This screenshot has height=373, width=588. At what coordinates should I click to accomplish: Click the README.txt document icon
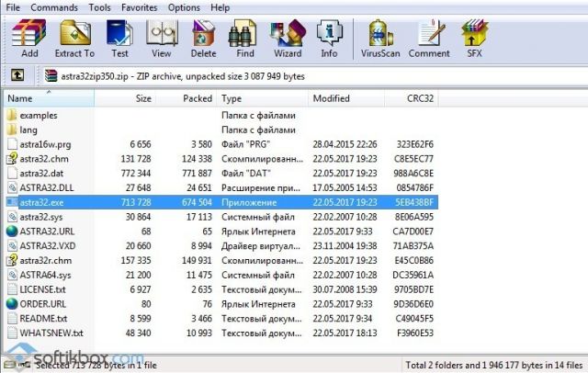coord(12,318)
